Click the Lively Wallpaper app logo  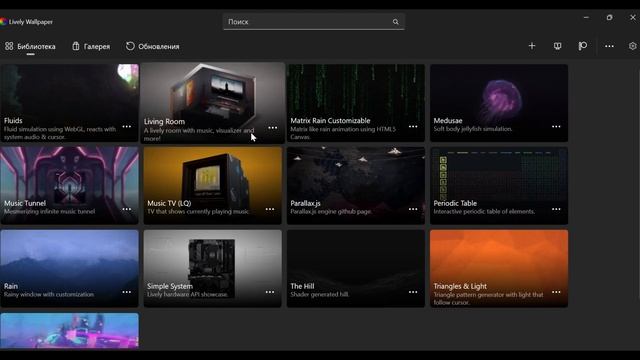point(4,22)
